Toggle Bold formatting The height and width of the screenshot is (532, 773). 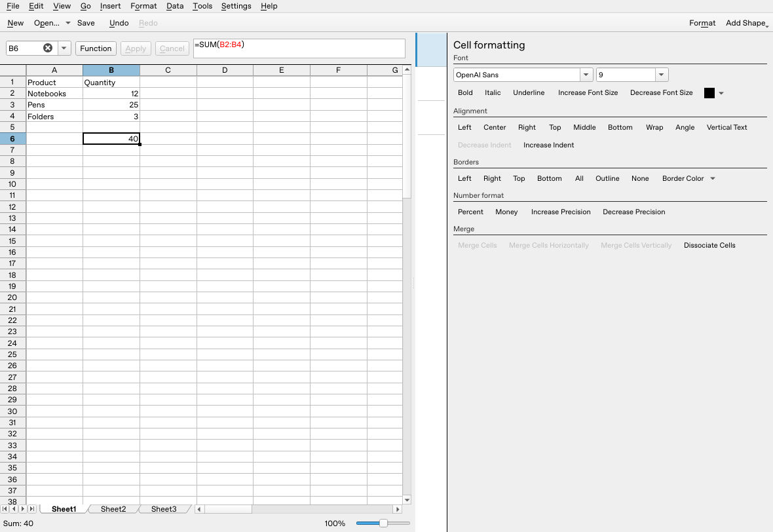(465, 92)
